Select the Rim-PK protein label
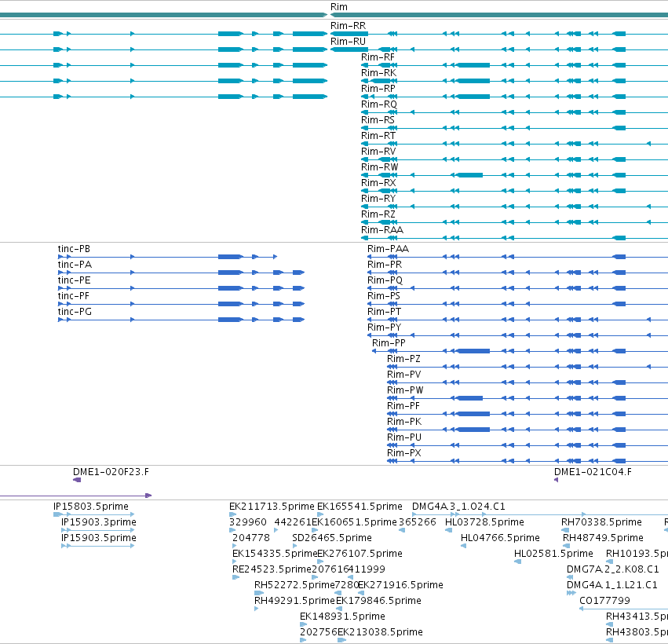The height and width of the screenshot is (644, 668). pos(404,422)
